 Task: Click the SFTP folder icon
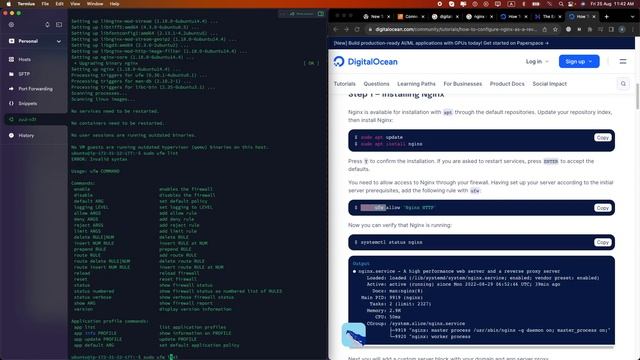pyautogui.click(x=11, y=74)
